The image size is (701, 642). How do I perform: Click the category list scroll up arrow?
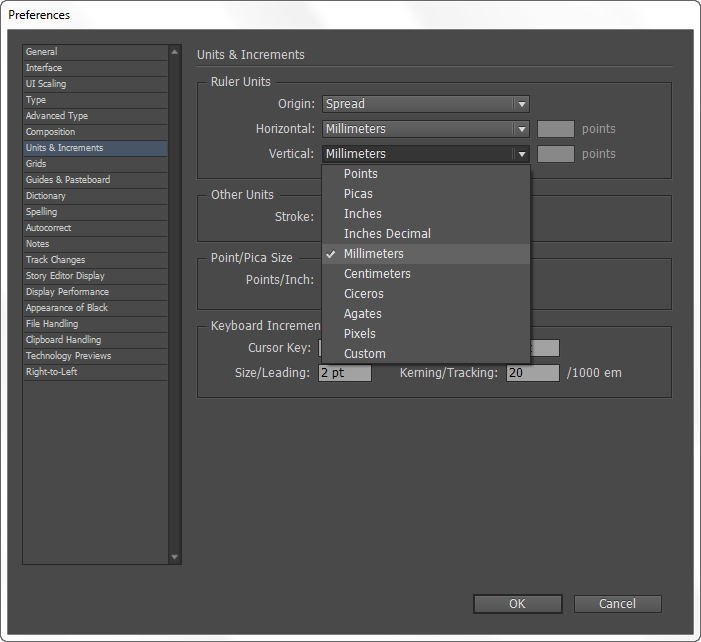point(175,51)
